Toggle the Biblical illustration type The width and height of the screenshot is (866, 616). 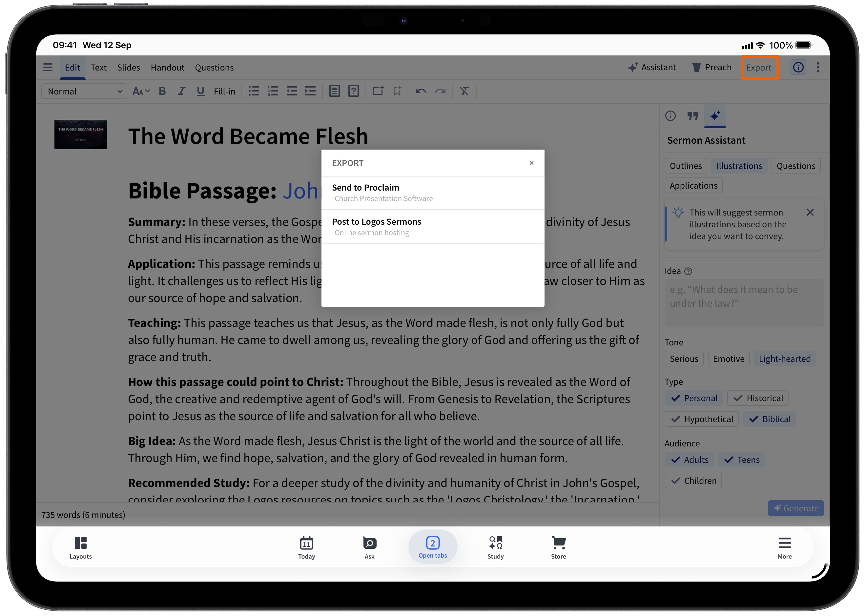[x=769, y=419]
